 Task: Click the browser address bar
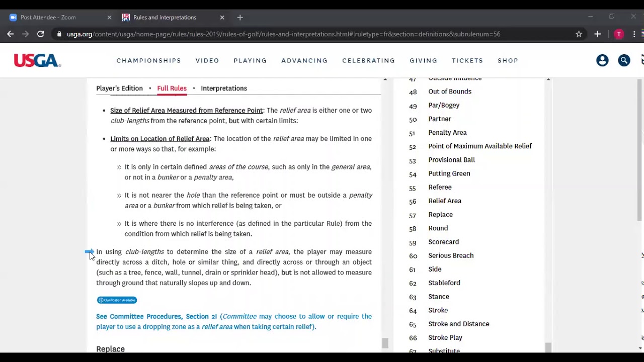point(282,34)
